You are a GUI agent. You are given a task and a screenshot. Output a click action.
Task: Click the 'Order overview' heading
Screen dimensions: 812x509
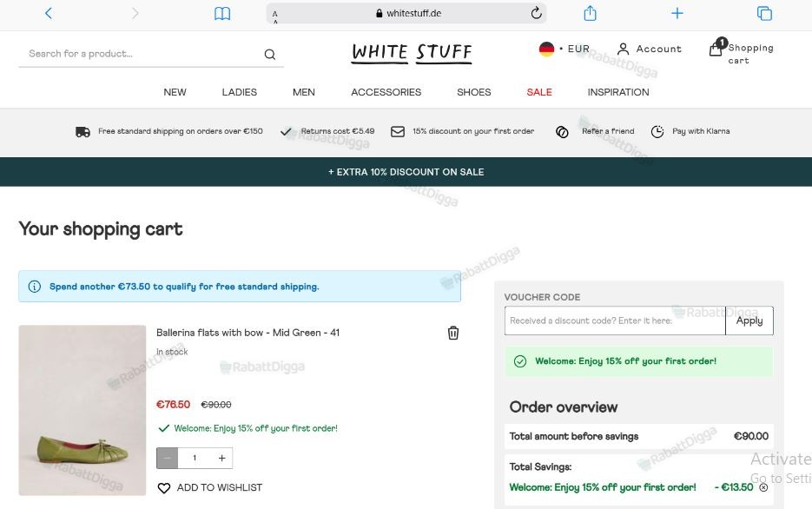point(564,407)
